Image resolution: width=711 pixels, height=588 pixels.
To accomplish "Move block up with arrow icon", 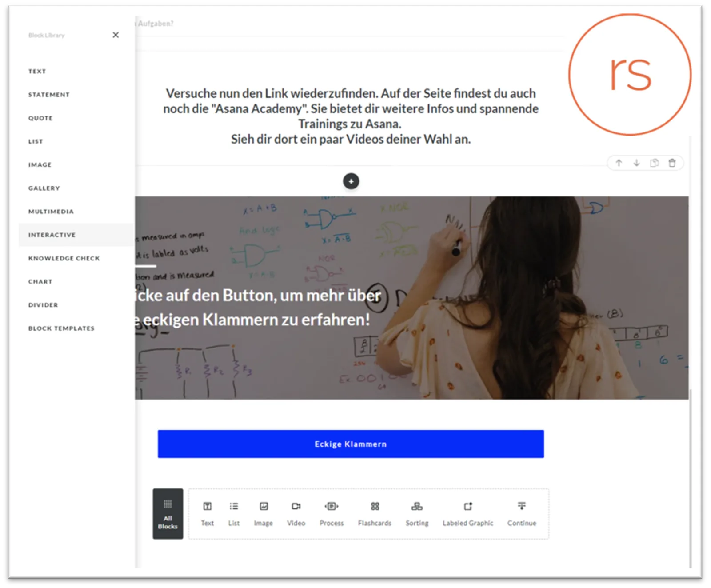I will (x=619, y=163).
